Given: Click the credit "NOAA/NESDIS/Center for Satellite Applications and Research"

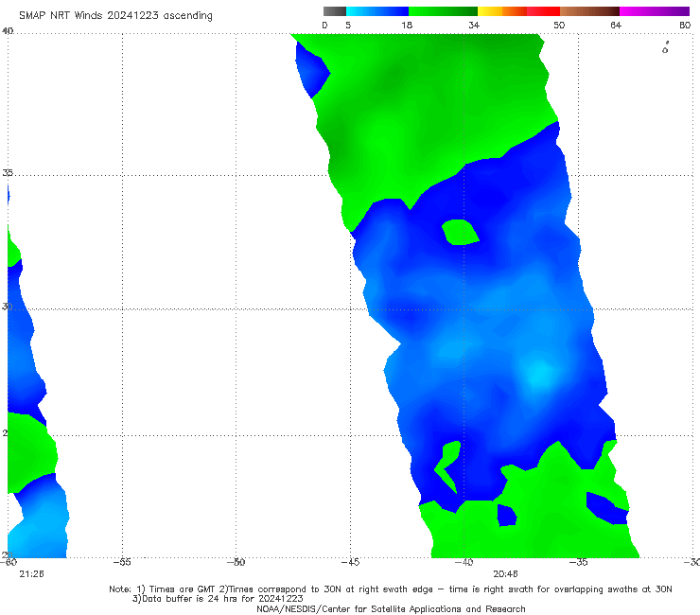Looking at the screenshot, I should pyautogui.click(x=391, y=609).
